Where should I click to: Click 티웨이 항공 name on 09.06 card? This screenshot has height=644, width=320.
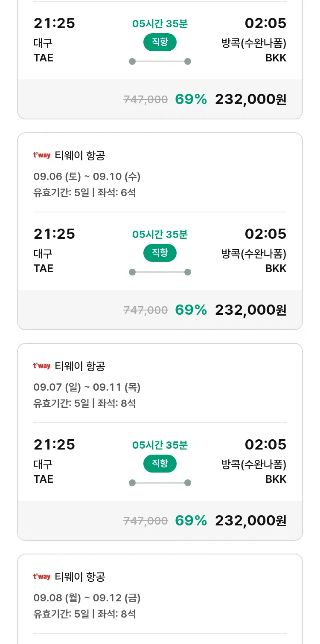click(x=80, y=156)
